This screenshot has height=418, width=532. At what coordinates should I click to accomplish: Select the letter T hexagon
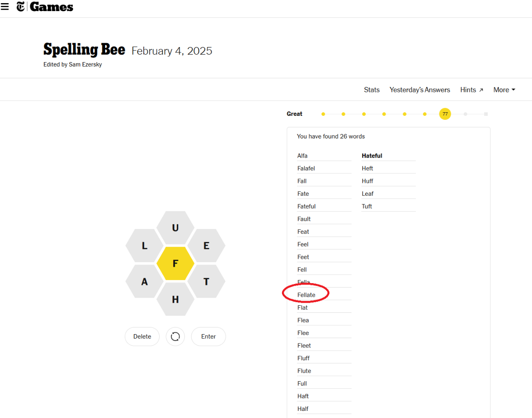pyautogui.click(x=206, y=281)
